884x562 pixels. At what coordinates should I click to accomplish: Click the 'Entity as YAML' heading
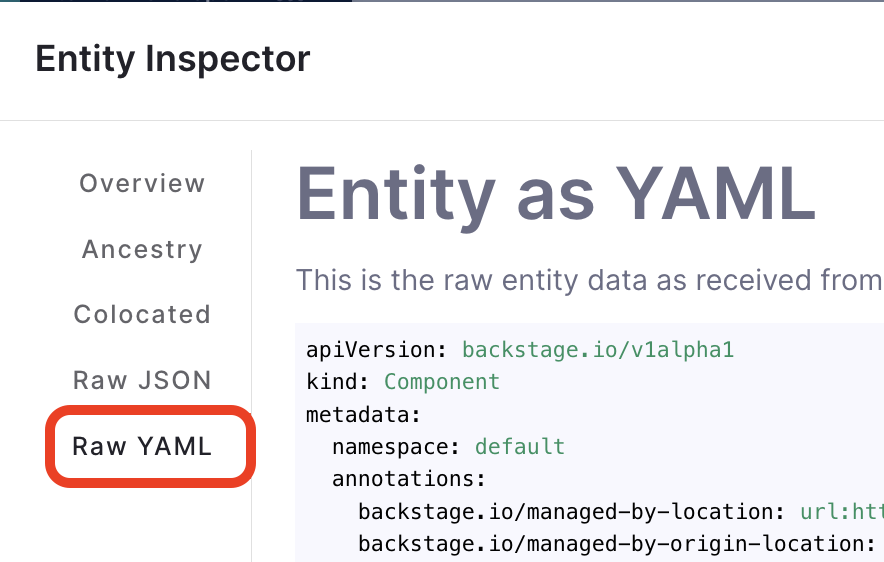[556, 192]
